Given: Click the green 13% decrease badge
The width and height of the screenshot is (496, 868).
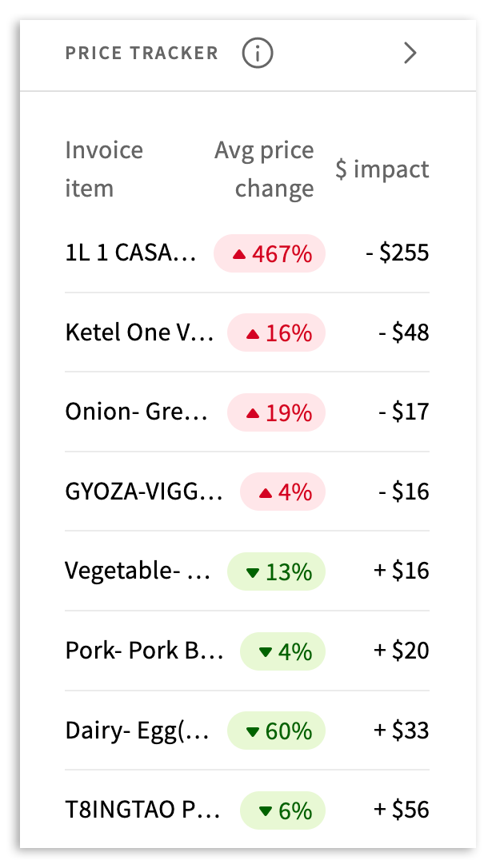Looking at the screenshot, I should pos(277,571).
